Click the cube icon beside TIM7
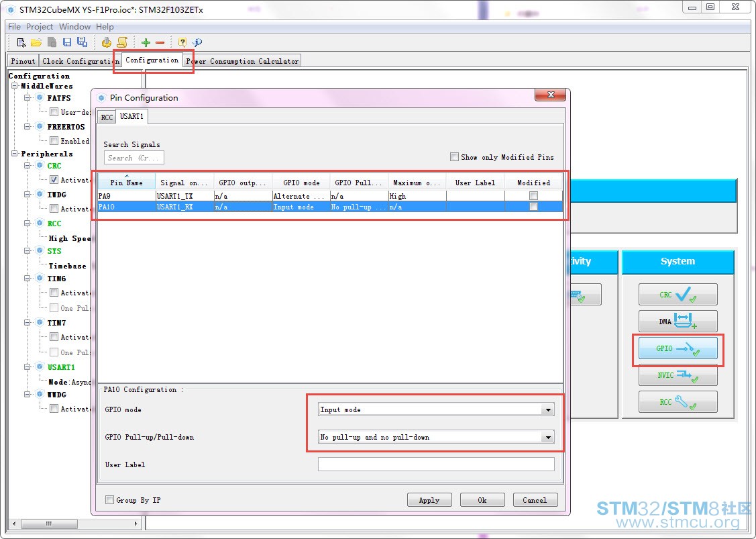The height and width of the screenshot is (539, 756). coord(40,322)
